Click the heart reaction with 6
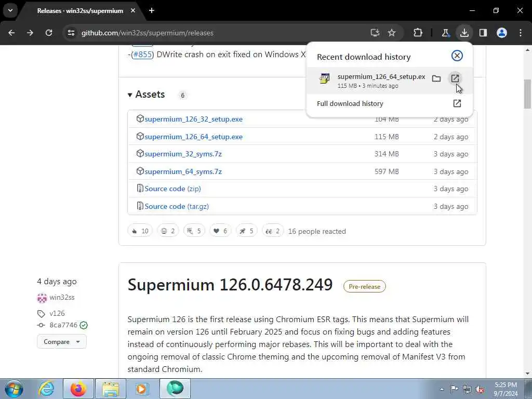This screenshot has height=399, width=532. point(220,231)
